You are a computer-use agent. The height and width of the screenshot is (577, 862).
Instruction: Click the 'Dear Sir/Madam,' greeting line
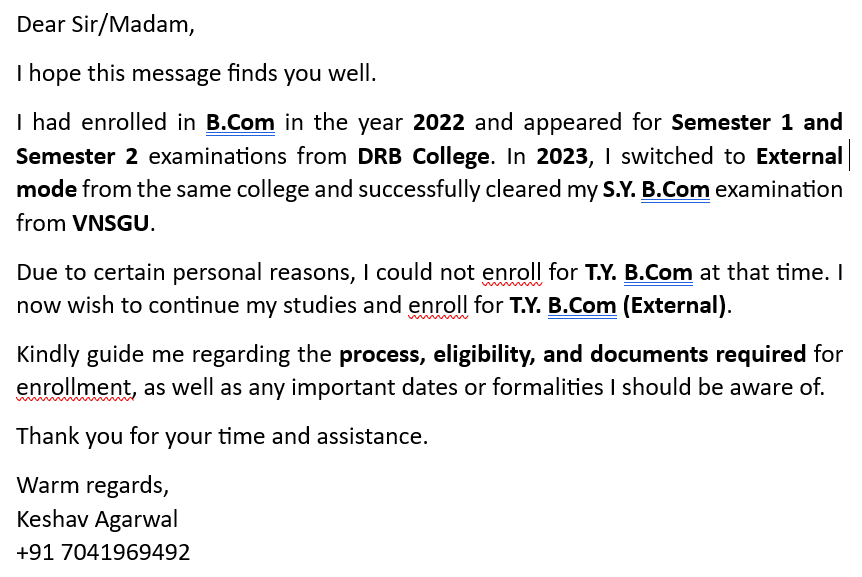click(x=105, y=25)
